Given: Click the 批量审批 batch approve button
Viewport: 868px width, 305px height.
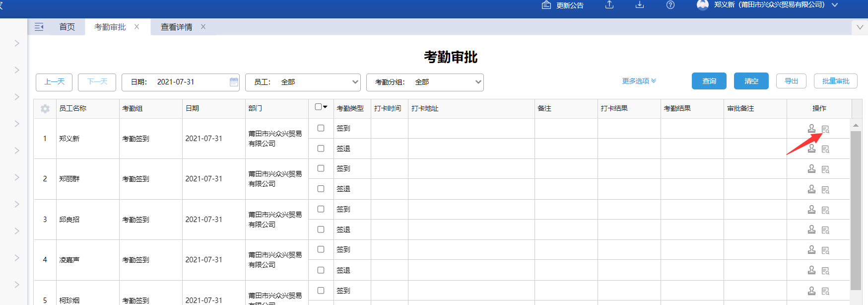Looking at the screenshot, I should coord(836,81).
